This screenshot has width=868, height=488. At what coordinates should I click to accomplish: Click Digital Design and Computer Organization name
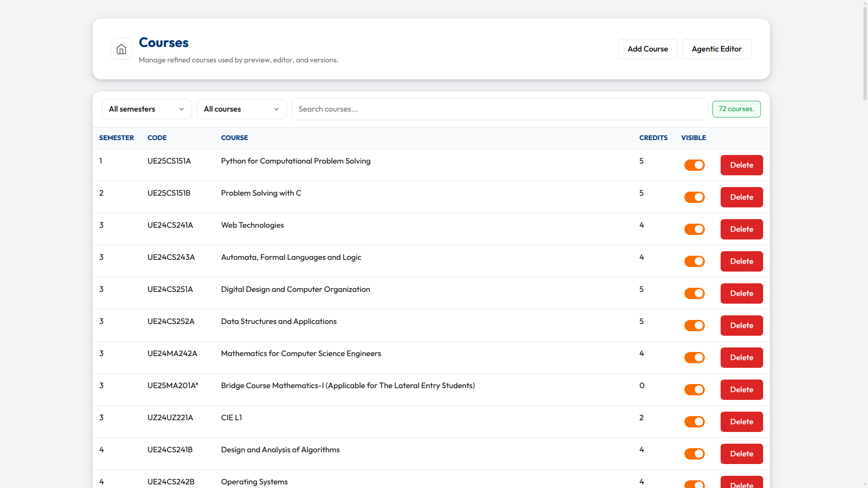pyautogui.click(x=295, y=289)
